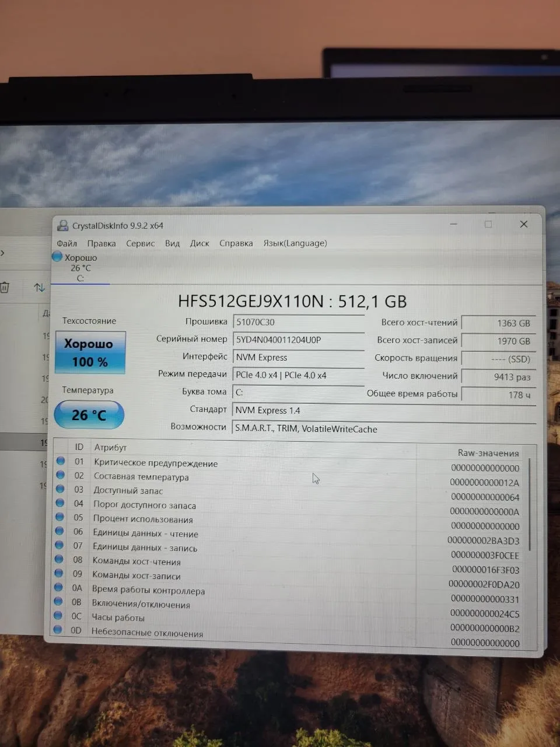Select the Критическое предупреждение attribute text
Viewport: 560px width, 747px height.
pyautogui.click(x=156, y=463)
